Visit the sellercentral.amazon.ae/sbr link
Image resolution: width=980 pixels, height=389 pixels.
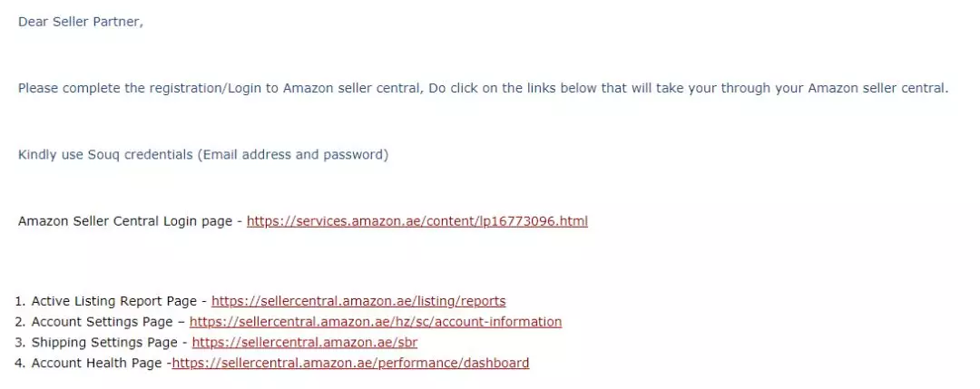coord(304,342)
